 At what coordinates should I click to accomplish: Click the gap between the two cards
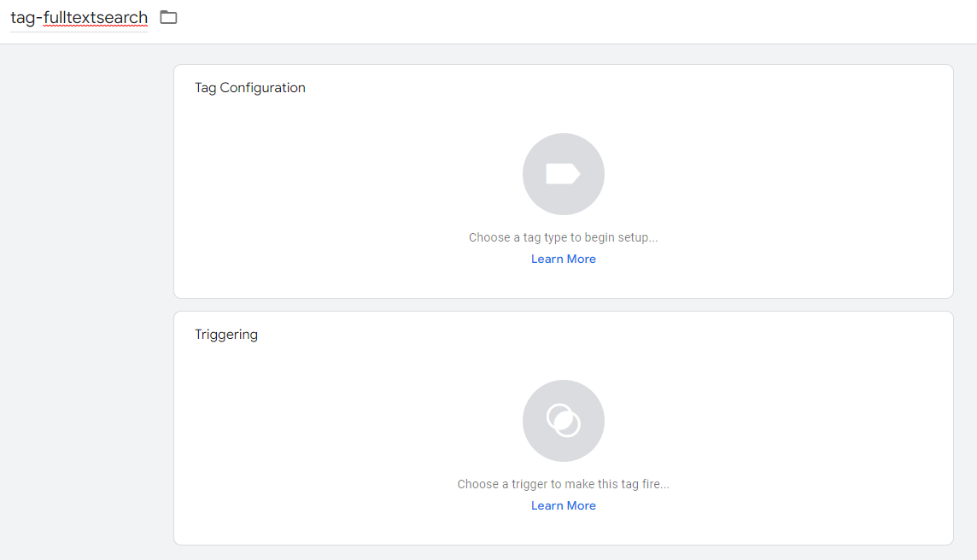pos(564,305)
